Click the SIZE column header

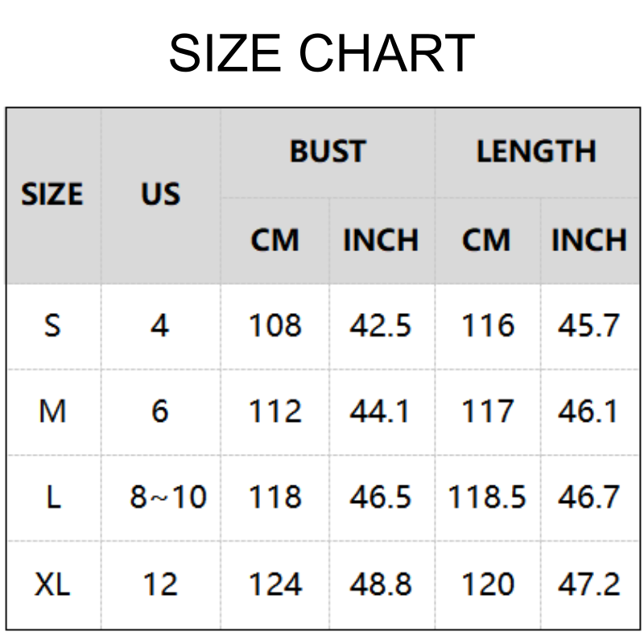tap(52, 195)
